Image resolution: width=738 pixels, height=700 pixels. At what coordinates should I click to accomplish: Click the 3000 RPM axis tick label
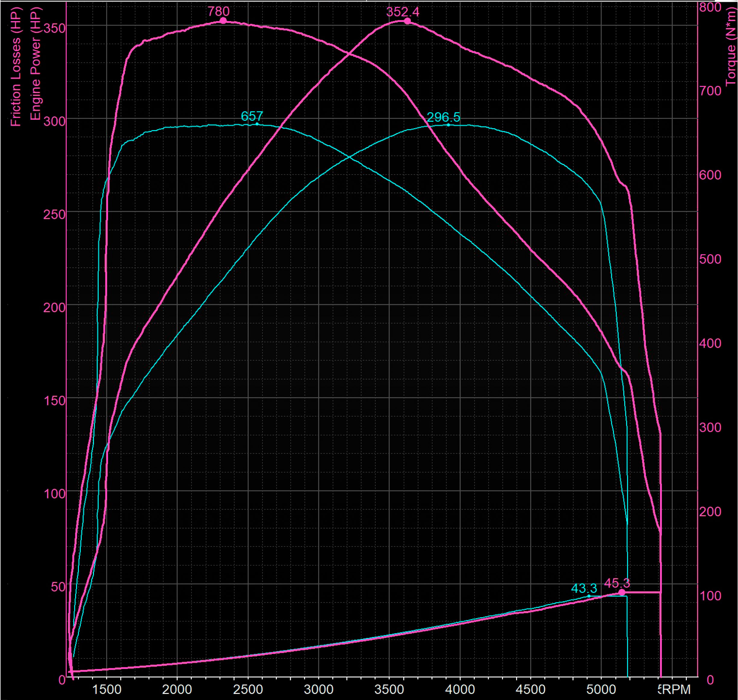pos(318,689)
